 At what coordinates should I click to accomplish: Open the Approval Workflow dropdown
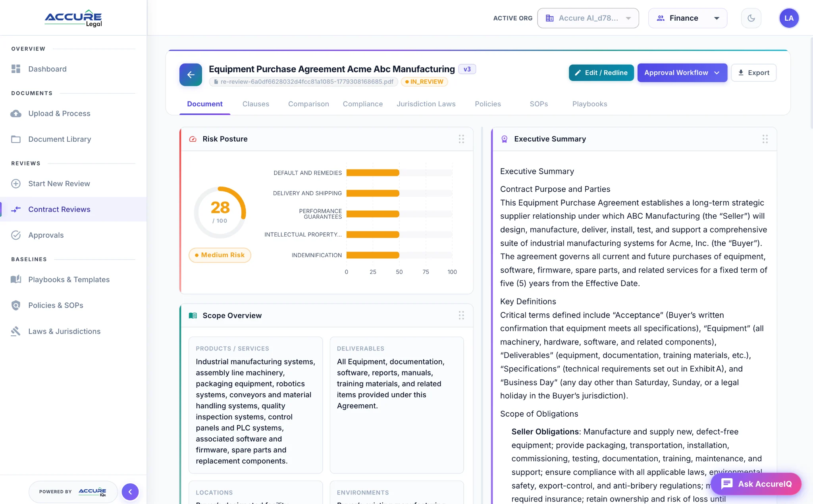tap(682, 73)
